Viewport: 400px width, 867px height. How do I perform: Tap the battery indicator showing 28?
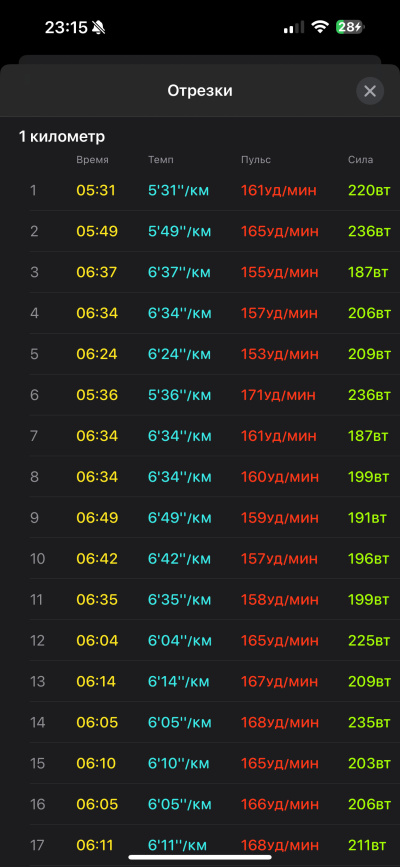(x=350, y=27)
